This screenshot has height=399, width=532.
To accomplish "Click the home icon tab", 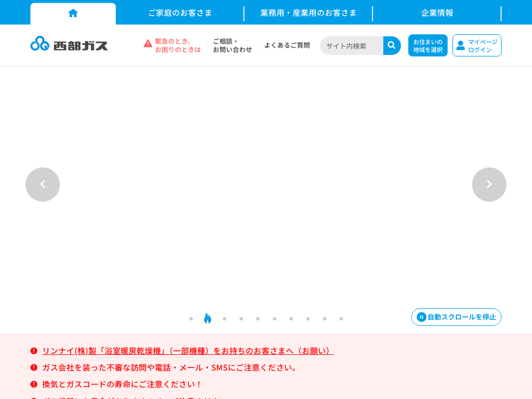I will pyautogui.click(x=73, y=13).
